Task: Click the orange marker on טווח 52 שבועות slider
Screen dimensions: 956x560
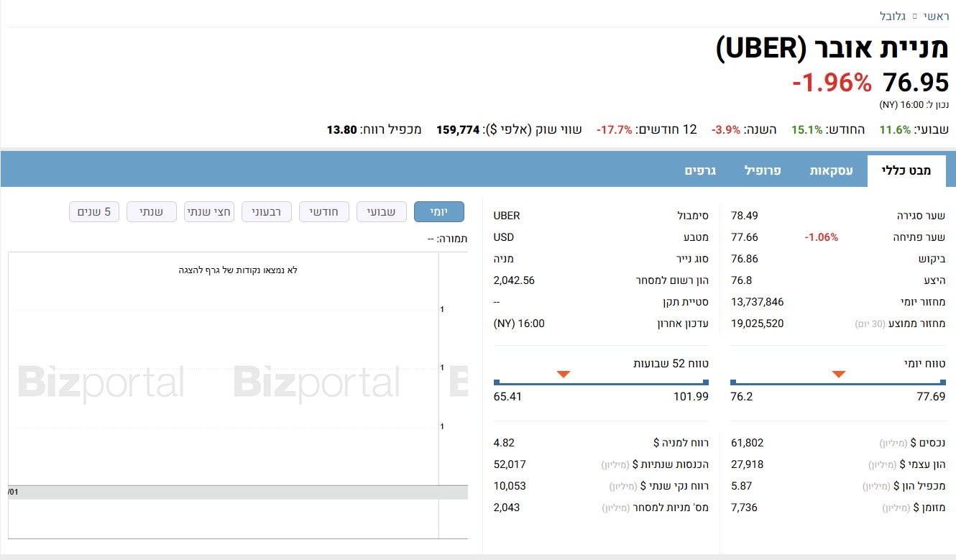Action: click(x=564, y=374)
